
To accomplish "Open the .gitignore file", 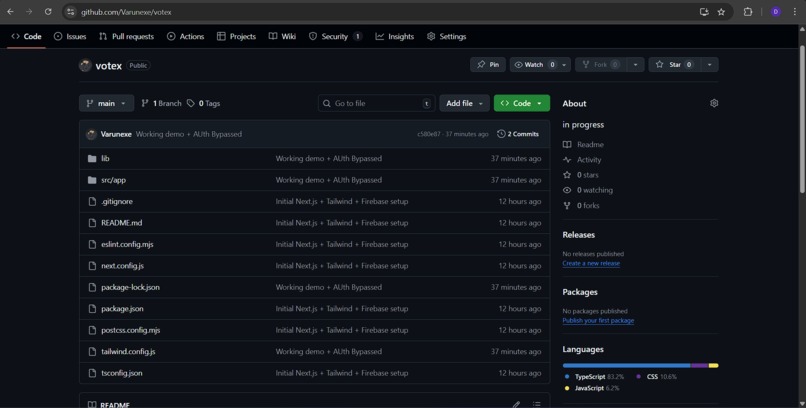I will [x=117, y=201].
